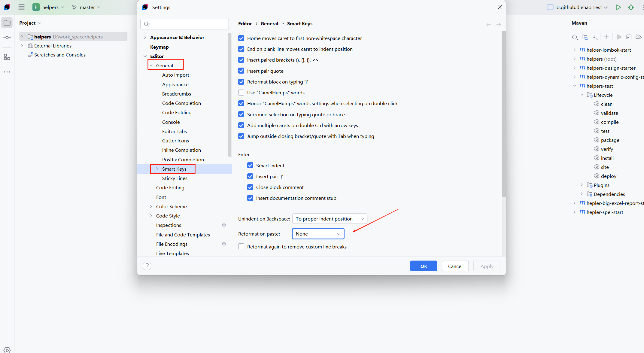Expand Appearance & Behavior settings group
The image size is (644, 353).
point(145,37)
